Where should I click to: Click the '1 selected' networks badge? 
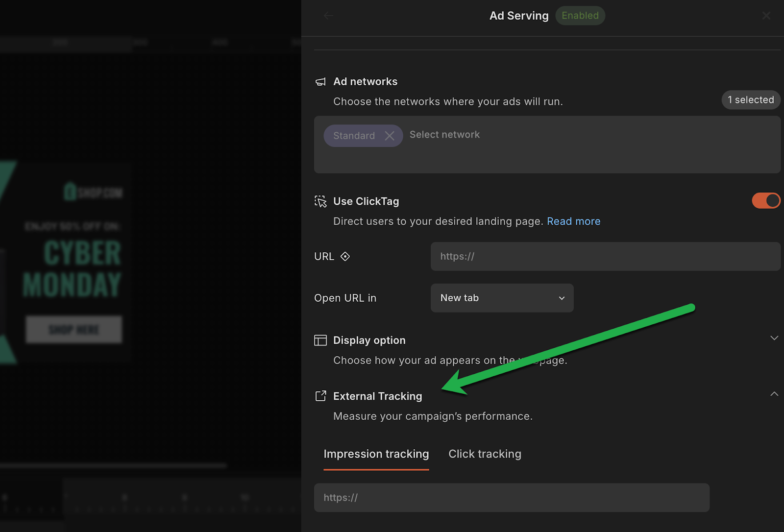(750, 100)
